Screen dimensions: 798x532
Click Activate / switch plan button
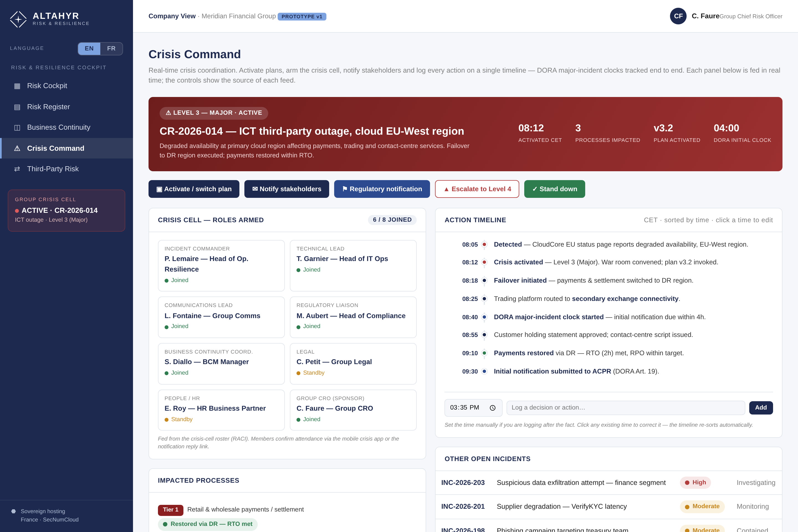pyautogui.click(x=194, y=189)
